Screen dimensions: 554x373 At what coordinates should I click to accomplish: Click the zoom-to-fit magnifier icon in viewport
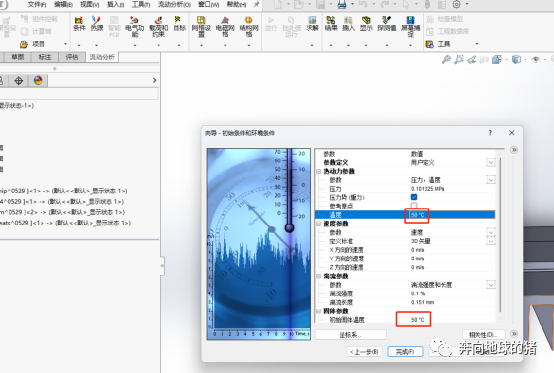coord(446,59)
